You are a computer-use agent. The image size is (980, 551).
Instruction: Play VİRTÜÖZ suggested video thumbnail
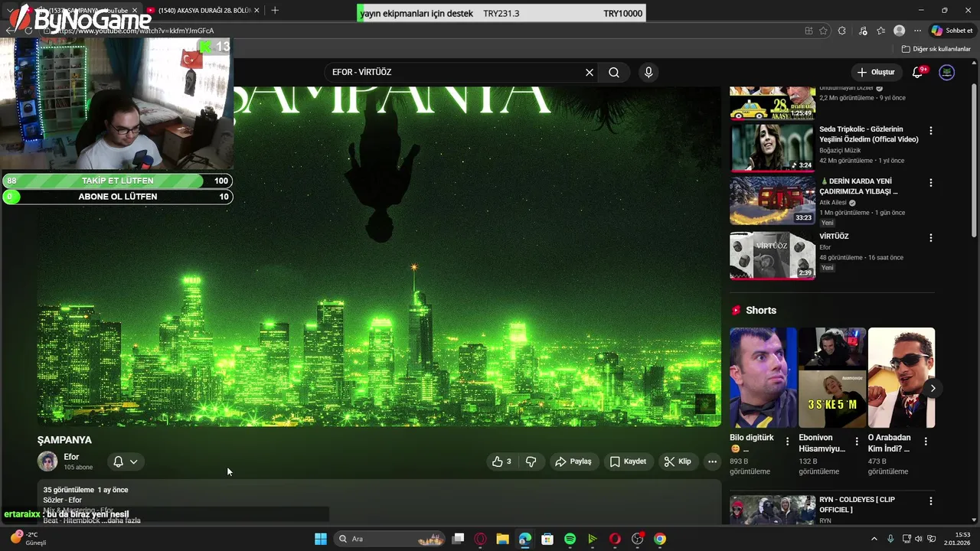coord(773,256)
